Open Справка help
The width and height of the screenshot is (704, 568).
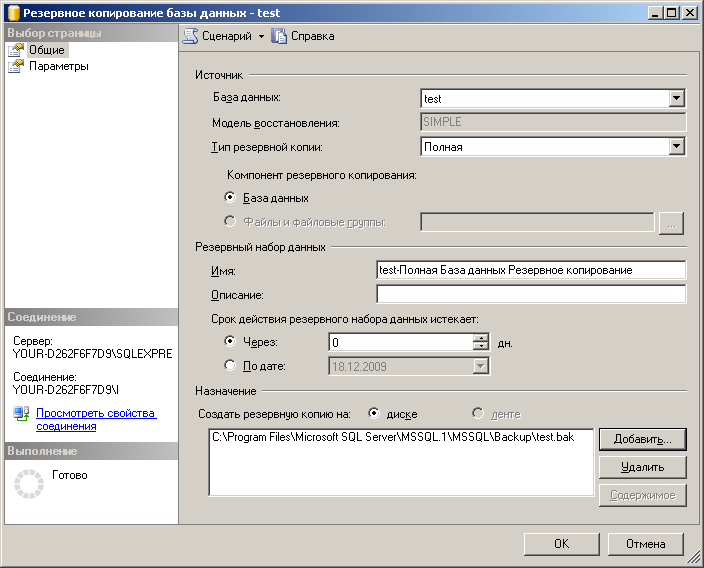pos(312,36)
